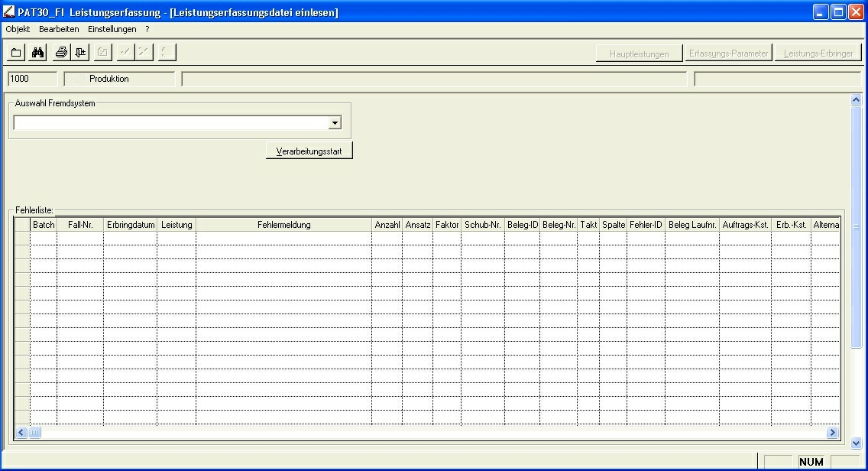Click the greyed-out checkmark confirm icon
The height and width of the screenshot is (471, 868).
tap(125, 53)
